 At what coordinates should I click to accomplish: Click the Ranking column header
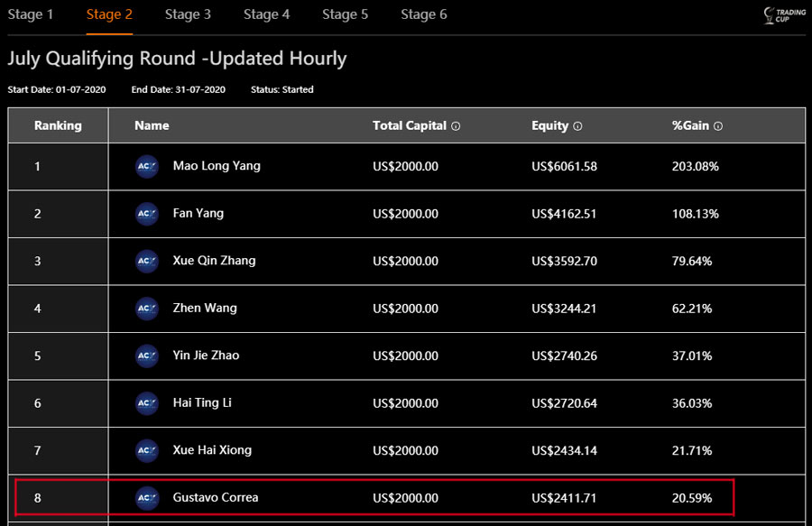coord(58,125)
